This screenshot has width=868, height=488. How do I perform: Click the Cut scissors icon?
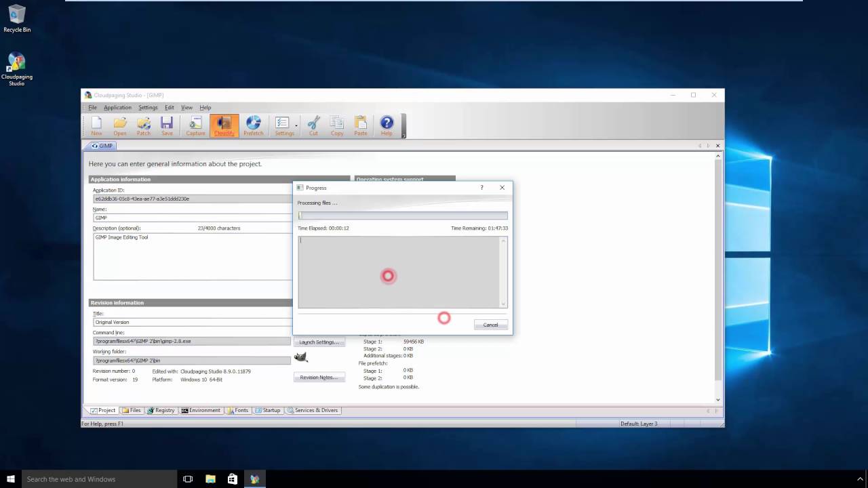[313, 125]
